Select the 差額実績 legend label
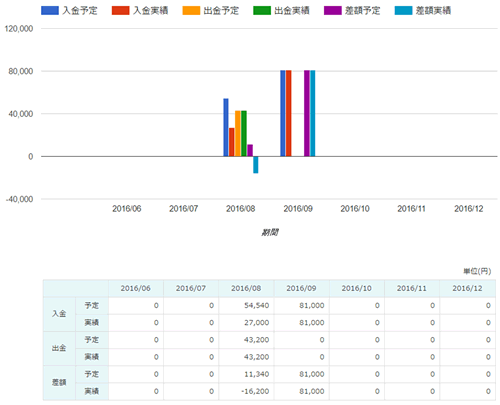This screenshot has height=405, width=500. (433, 11)
